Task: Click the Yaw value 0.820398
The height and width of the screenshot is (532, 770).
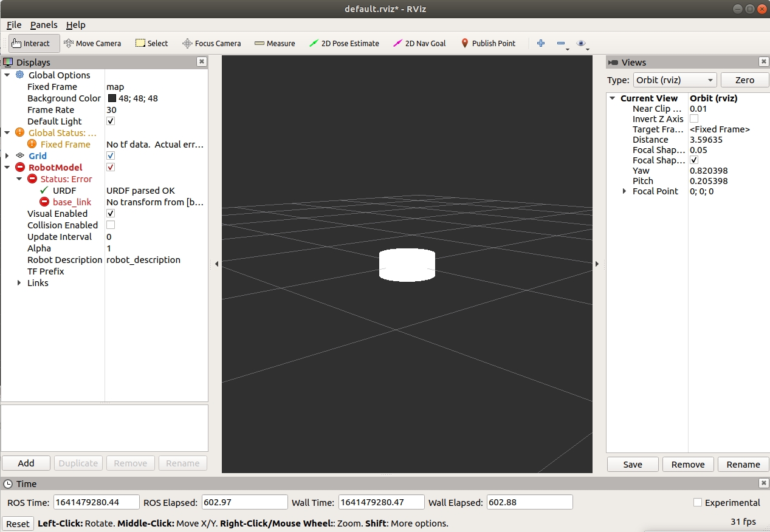Action: pos(709,171)
